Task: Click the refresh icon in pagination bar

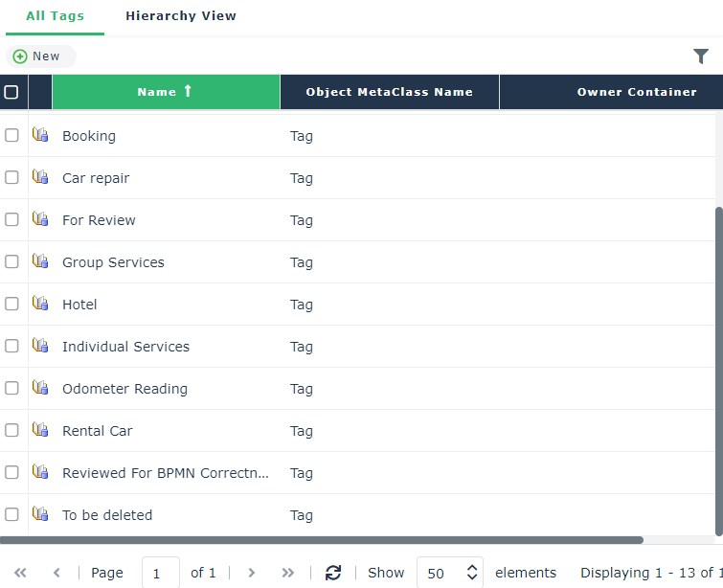Action: tap(333, 573)
